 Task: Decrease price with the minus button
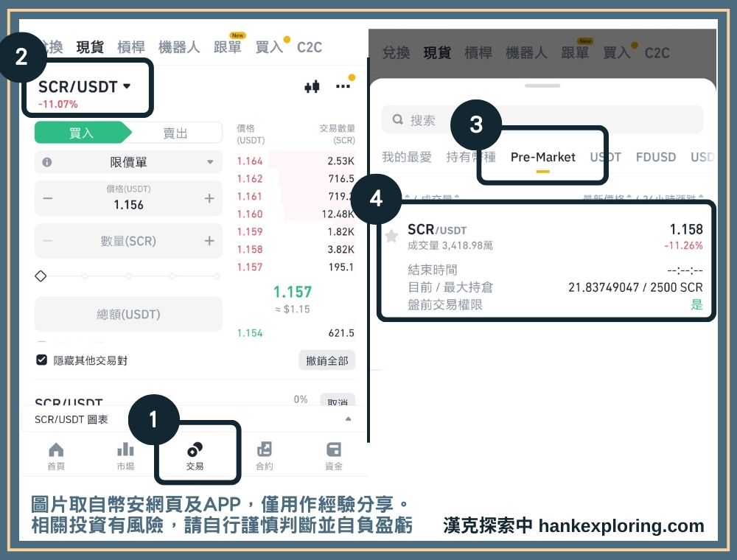pyautogui.click(x=47, y=198)
